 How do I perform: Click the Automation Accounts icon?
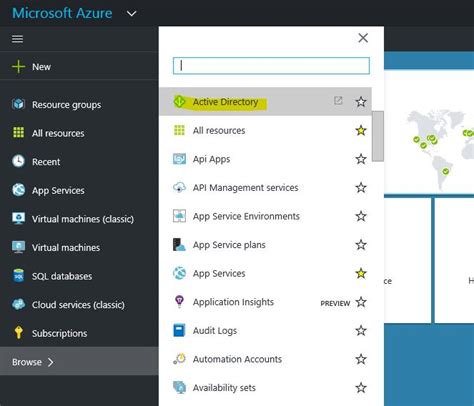(x=179, y=359)
